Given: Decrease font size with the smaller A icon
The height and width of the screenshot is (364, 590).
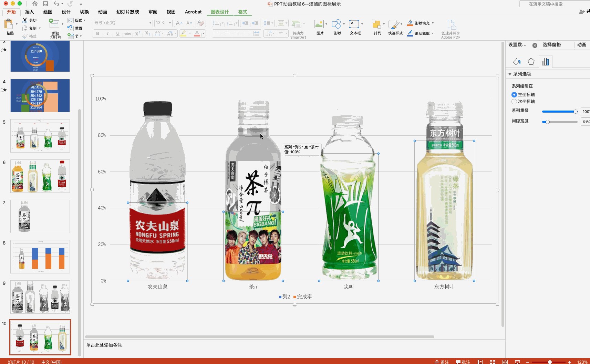Looking at the screenshot, I should (x=189, y=23).
